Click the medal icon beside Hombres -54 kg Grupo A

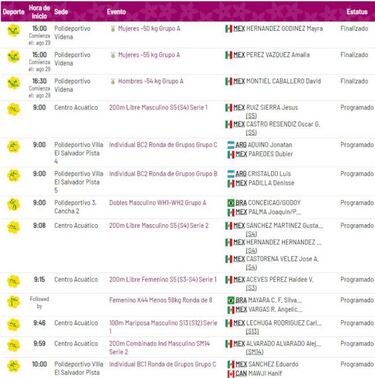point(113,81)
